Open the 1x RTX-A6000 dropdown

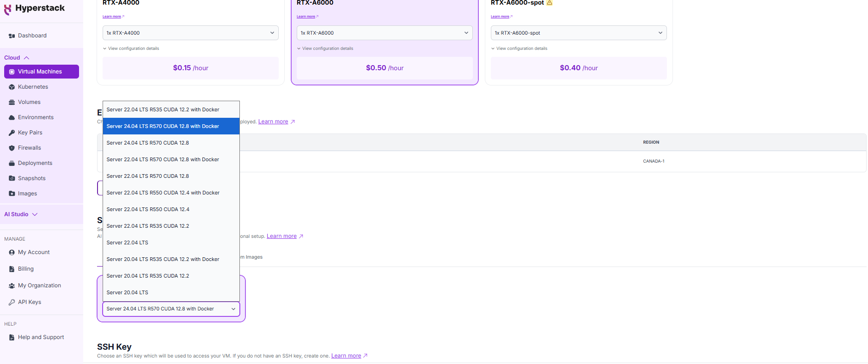click(385, 33)
